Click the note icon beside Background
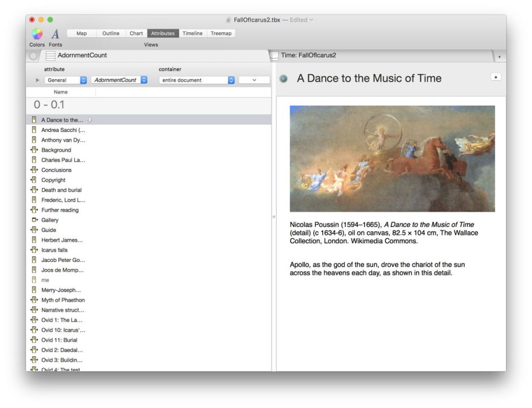532x408 pixels. tap(35, 150)
